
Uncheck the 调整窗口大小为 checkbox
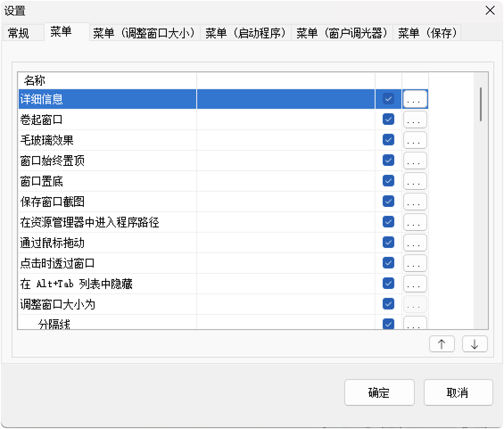pos(388,304)
